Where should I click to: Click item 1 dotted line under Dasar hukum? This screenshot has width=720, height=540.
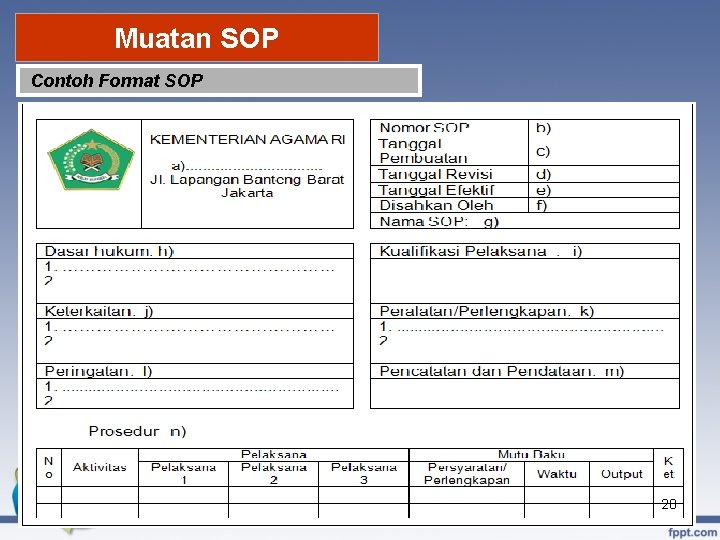[x=189, y=267]
